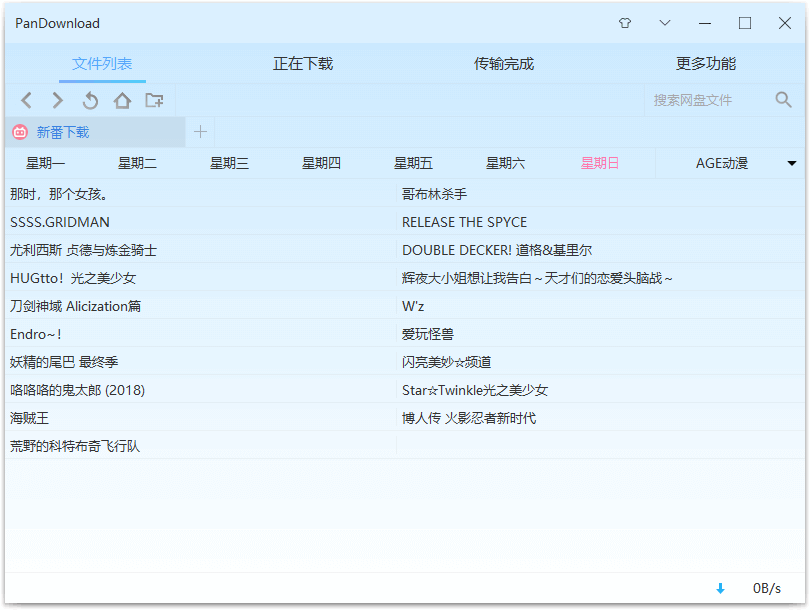This screenshot has width=810, height=610.
Task: Click the new folder icon
Action: coord(154,100)
